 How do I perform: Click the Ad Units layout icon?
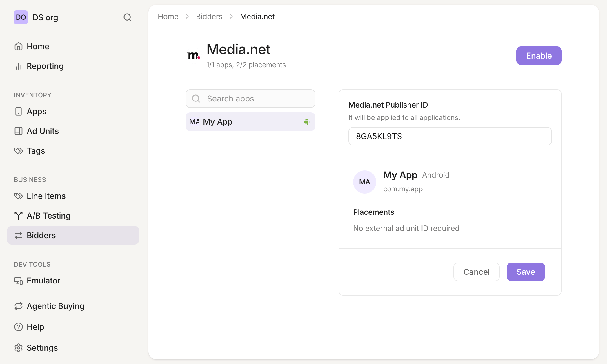coord(19,131)
